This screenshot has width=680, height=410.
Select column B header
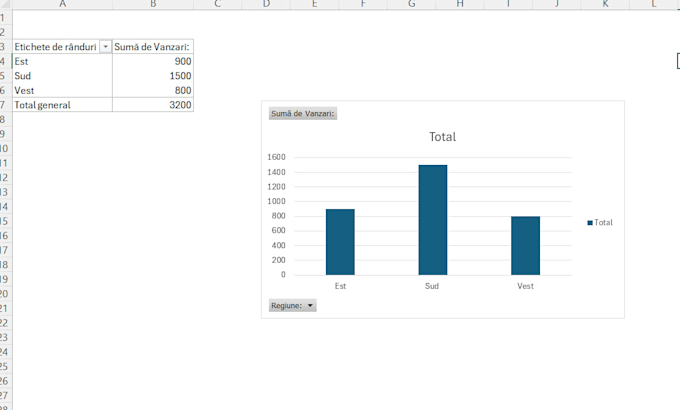coord(153,4)
